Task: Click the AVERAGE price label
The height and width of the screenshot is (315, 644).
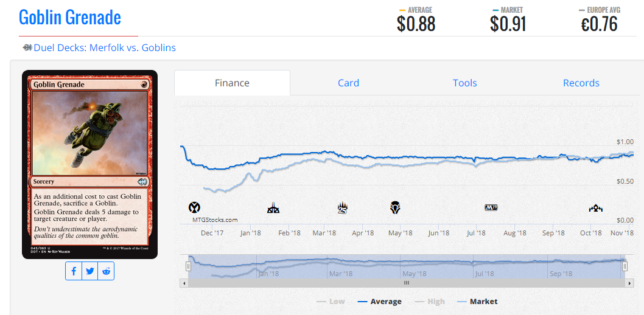Action: (x=419, y=10)
